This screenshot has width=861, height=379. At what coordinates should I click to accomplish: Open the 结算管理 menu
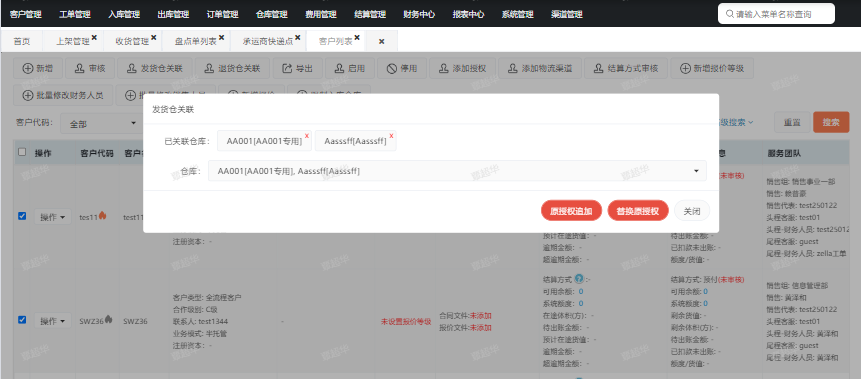[x=370, y=14]
